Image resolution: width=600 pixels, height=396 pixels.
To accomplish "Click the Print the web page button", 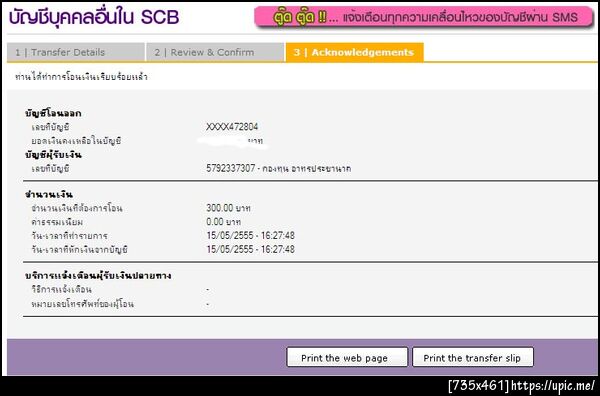I will [x=347, y=357].
